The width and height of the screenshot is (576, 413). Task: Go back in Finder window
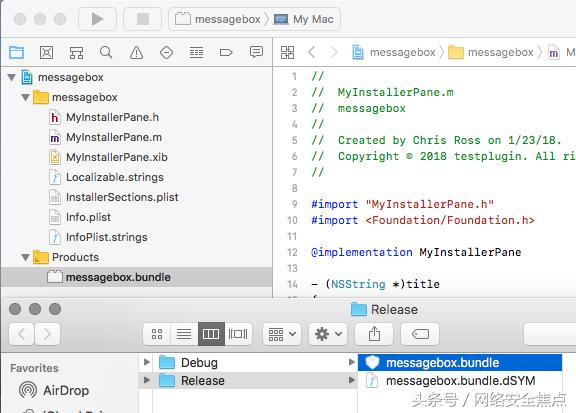tap(21, 334)
